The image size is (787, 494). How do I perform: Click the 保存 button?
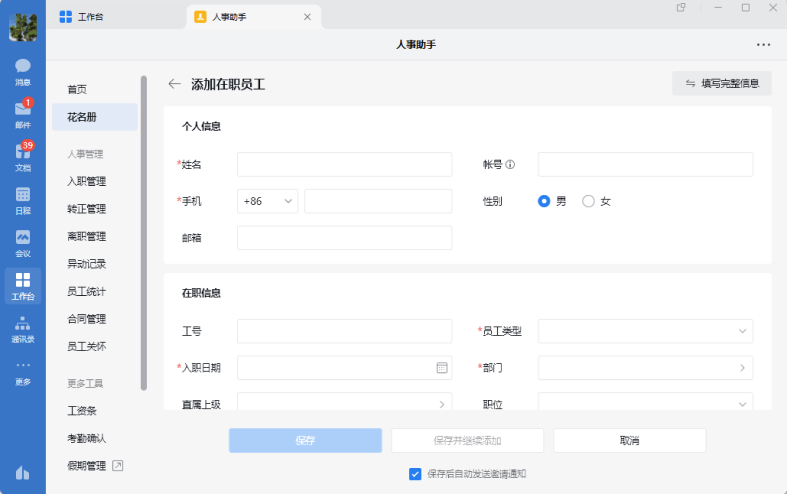[x=305, y=441]
